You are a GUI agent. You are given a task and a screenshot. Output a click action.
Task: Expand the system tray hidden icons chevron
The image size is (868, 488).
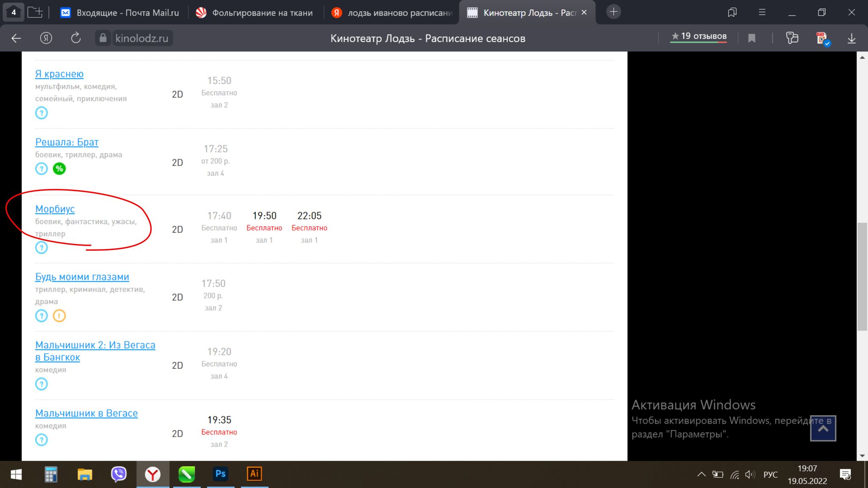pos(701,474)
